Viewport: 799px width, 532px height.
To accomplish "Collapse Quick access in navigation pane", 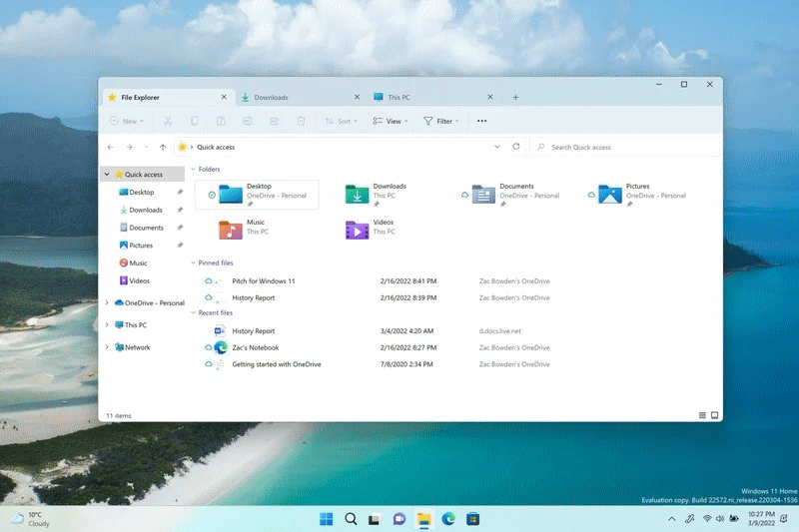I will tap(107, 174).
